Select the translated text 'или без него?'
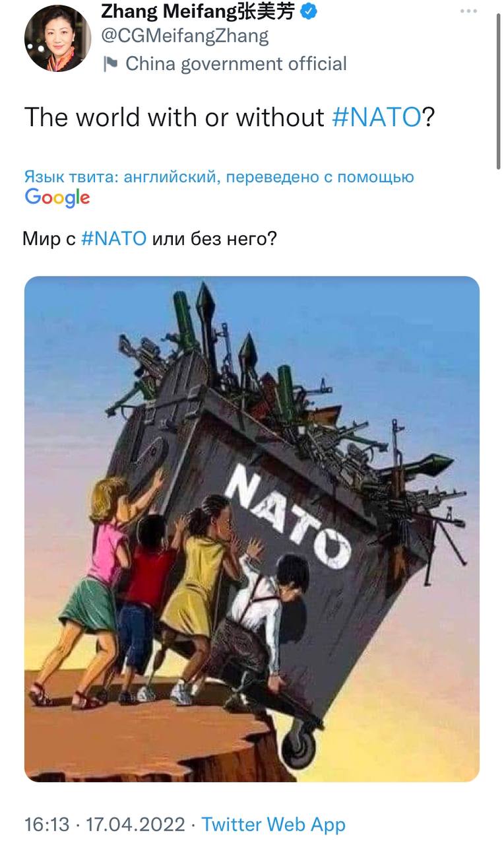The height and width of the screenshot is (845, 504). coord(214,238)
